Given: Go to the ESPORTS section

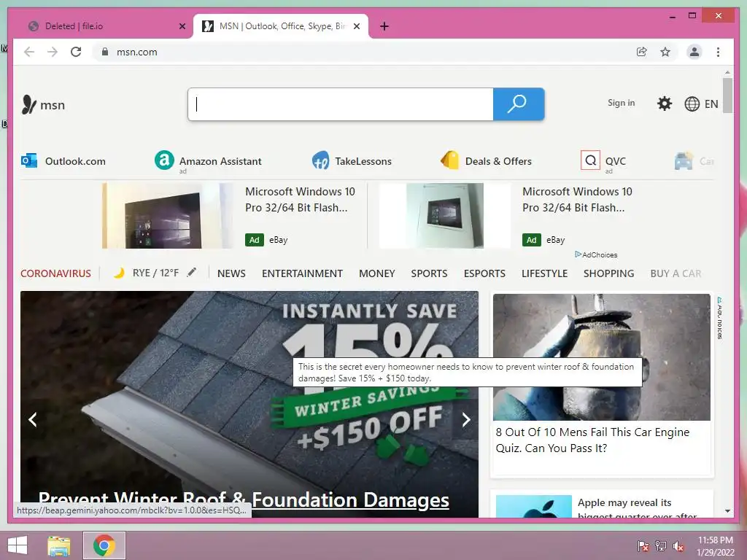Looking at the screenshot, I should (x=484, y=273).
